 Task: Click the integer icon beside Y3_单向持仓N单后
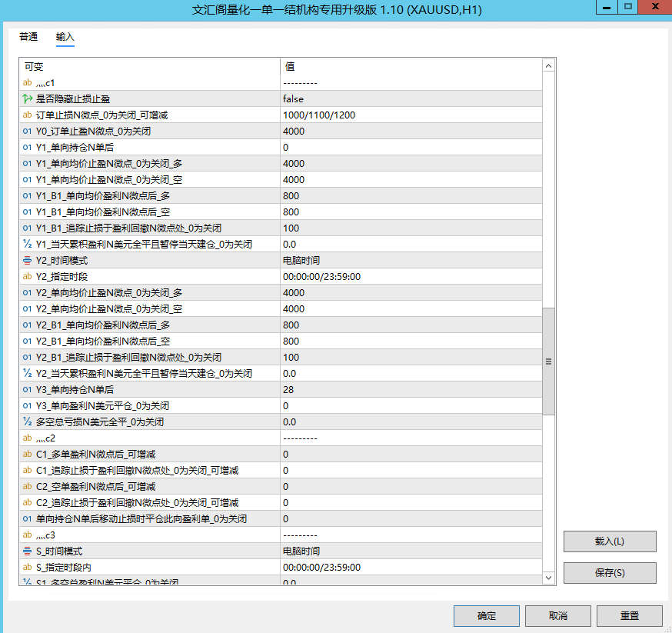tap(28, 390)
